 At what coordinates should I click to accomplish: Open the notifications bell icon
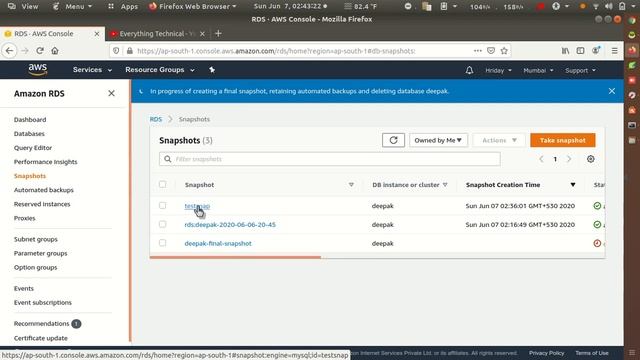(469, 70)
